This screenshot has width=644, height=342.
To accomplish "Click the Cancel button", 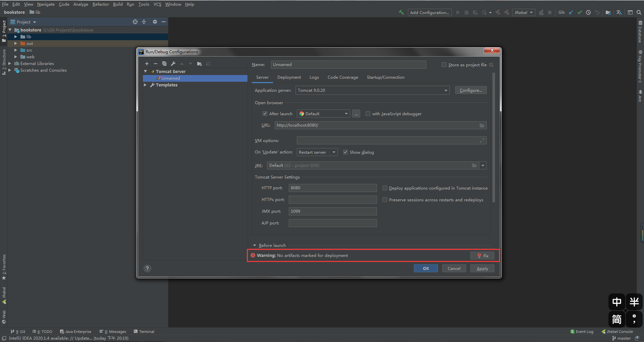I will click(454, 268).
